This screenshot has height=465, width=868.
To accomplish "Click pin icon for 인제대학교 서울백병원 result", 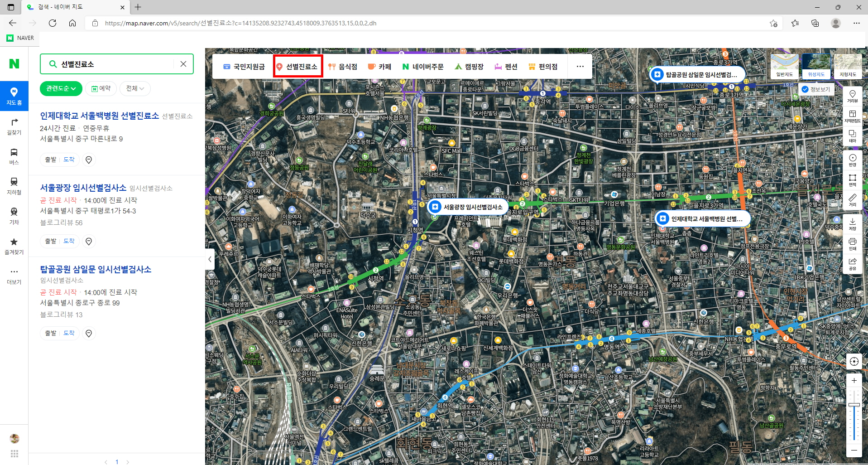I will point(89,160).
